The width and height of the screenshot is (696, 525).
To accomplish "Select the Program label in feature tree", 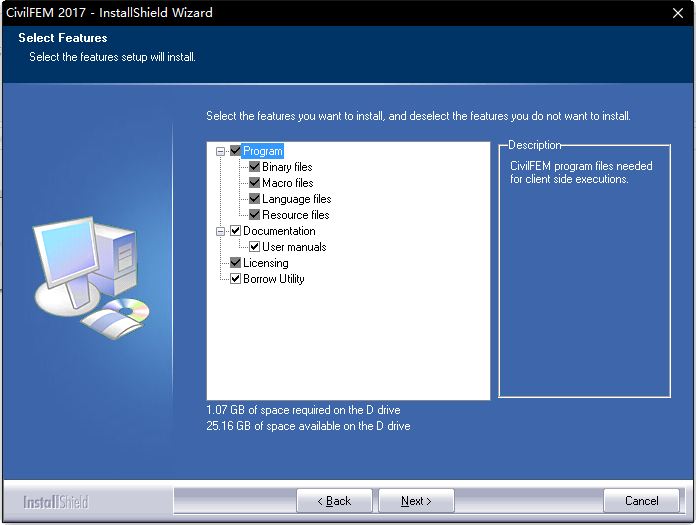I will pyautogui.click(x=263, y=151).
